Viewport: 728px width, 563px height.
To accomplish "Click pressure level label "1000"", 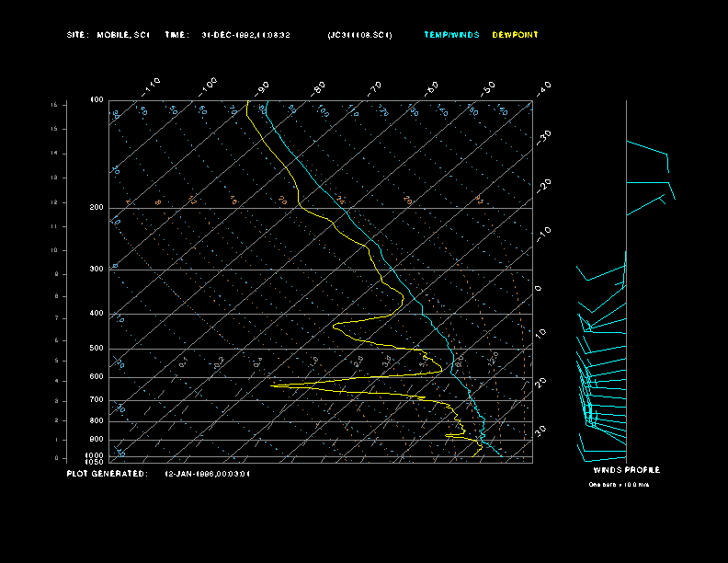I will point(95,455).
